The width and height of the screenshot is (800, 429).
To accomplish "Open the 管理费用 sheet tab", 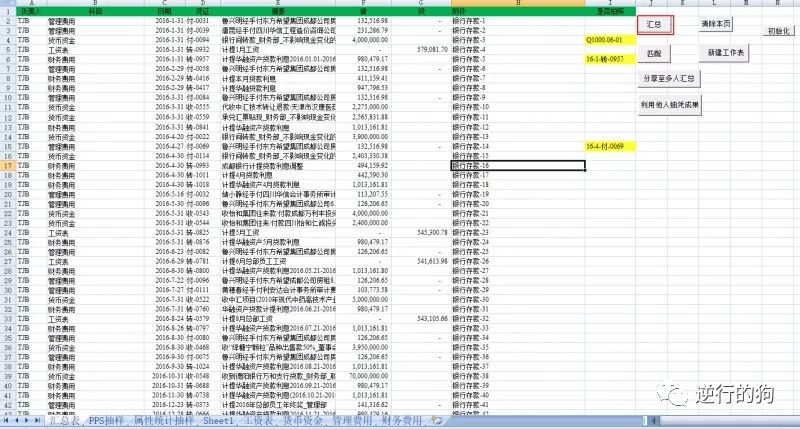I will point(353,421).
